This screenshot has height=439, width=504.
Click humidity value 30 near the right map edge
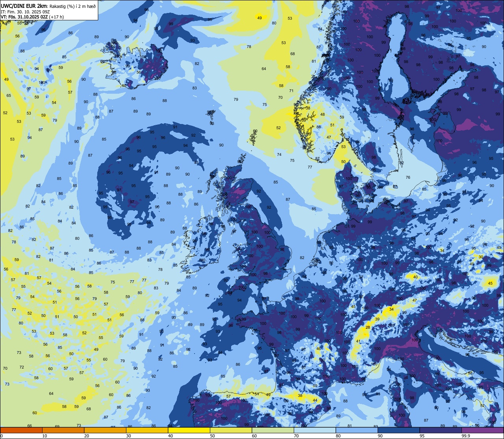481,257
